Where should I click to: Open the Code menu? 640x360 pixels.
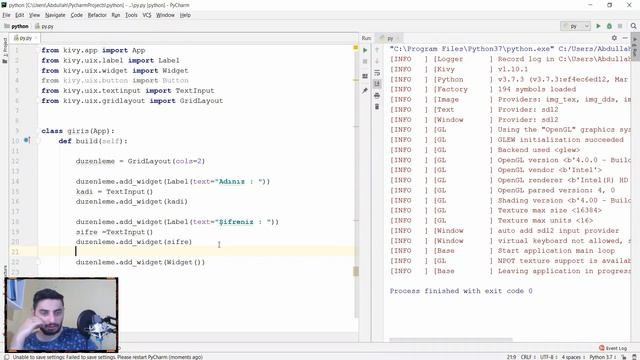coord(76,15)
